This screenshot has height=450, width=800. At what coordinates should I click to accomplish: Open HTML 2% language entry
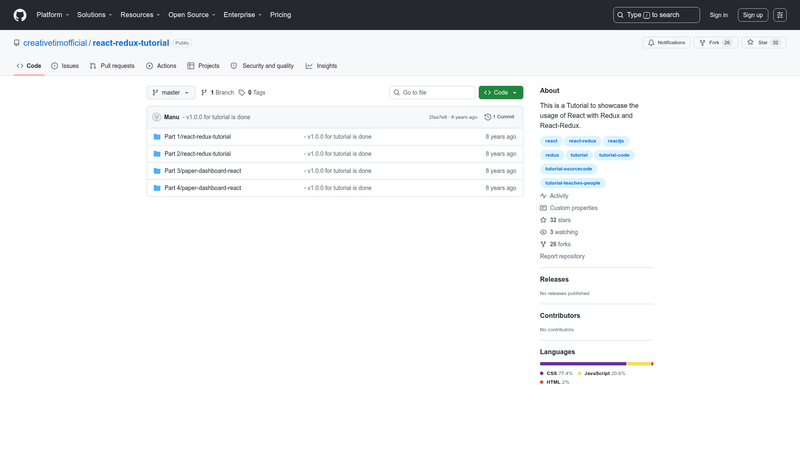(x=555, y=382)
